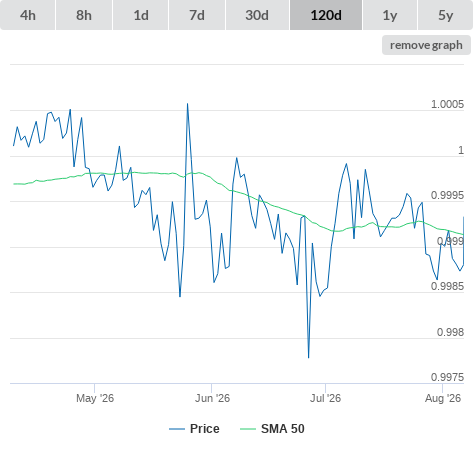View the 5y price history

(x=446, y=15)
